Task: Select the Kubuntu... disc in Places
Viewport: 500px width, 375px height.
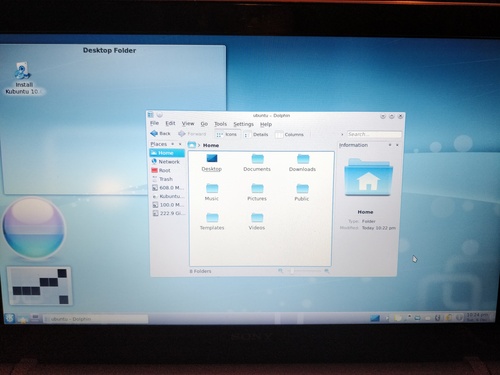Action: 168,196
